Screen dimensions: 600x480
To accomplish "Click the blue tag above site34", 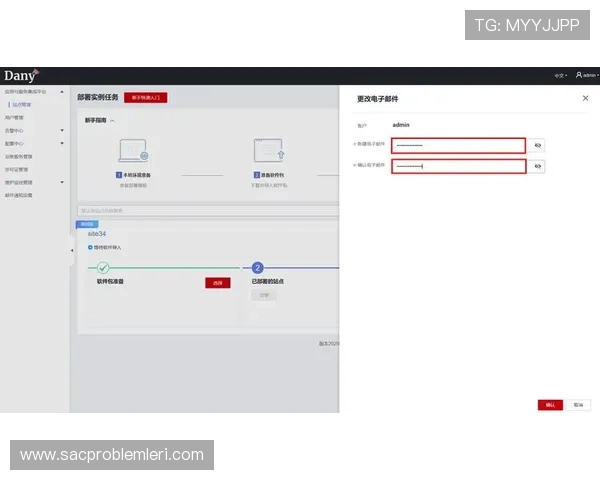I will pos(87,224).
